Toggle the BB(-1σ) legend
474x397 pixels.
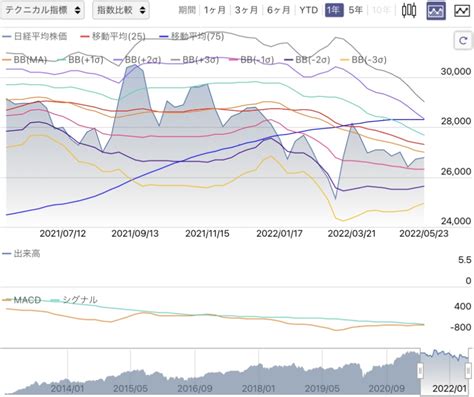coord(252,60)
